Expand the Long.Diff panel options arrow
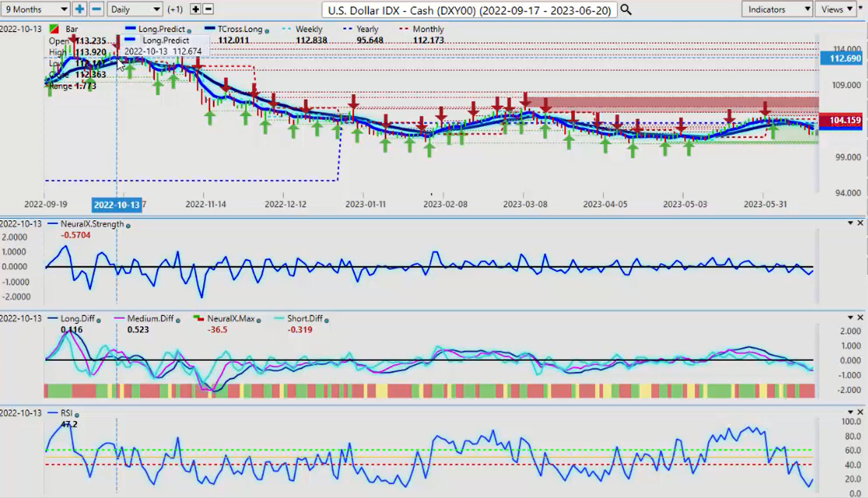This screenshot has width=868, height=498. coord(850,318)
